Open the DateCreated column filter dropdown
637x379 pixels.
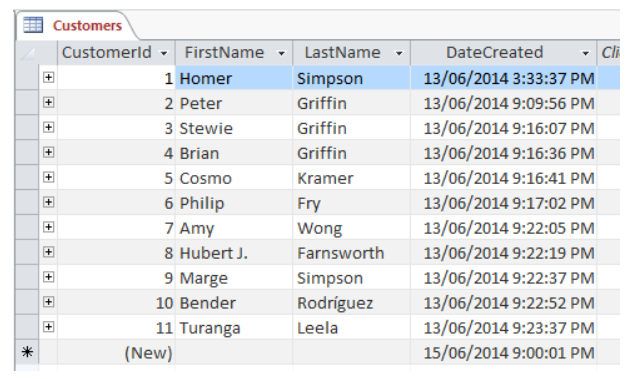(585, 53)
